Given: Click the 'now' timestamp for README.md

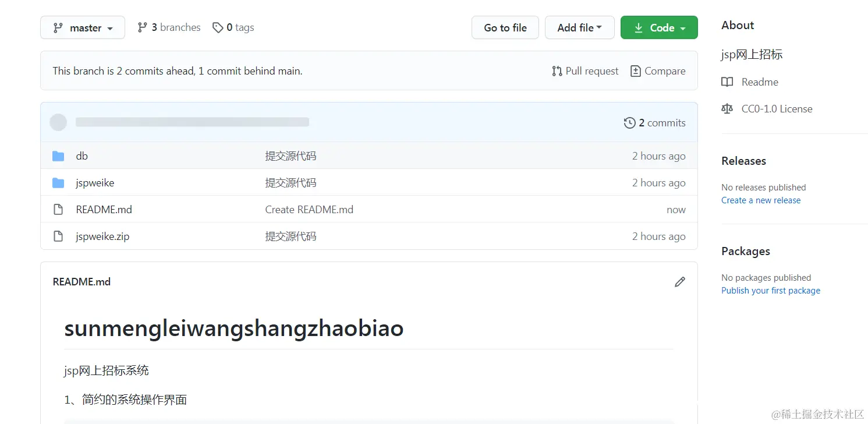Looking at the screenshot, I should (676, 210).
